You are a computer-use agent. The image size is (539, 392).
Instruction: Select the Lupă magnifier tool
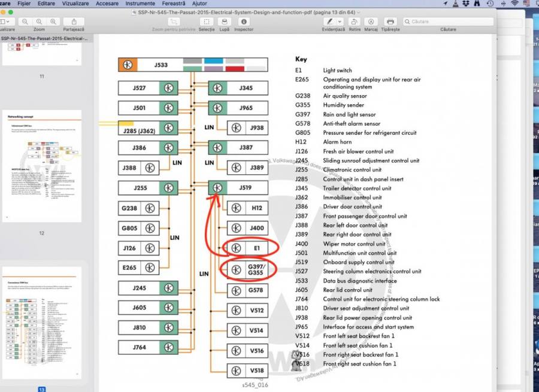click(224, 22)
